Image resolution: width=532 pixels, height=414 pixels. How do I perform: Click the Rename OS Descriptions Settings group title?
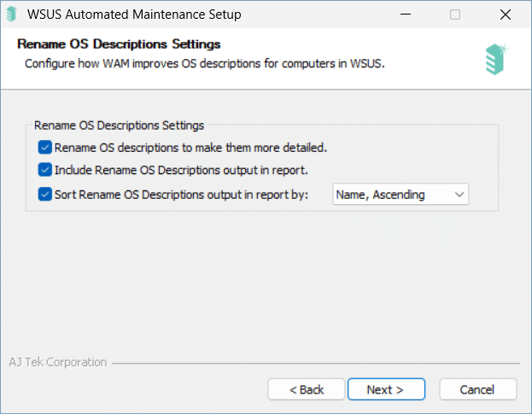click(x=119, y=125)
